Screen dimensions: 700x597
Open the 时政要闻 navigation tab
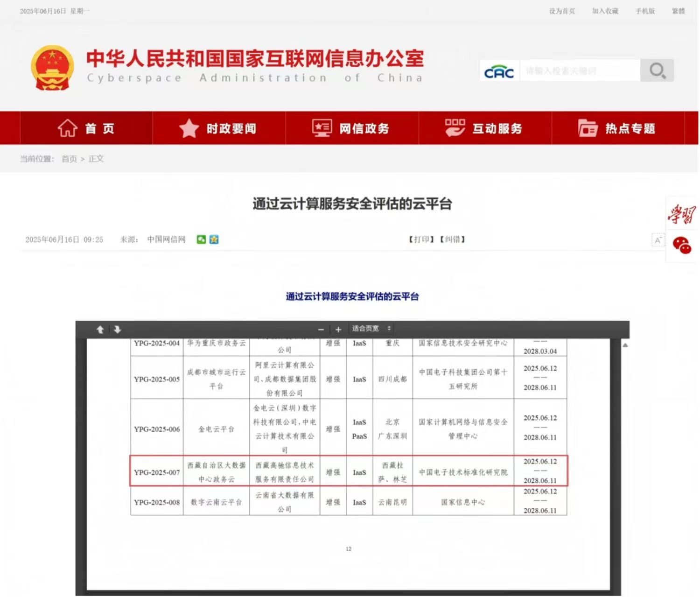pos(219,128)
